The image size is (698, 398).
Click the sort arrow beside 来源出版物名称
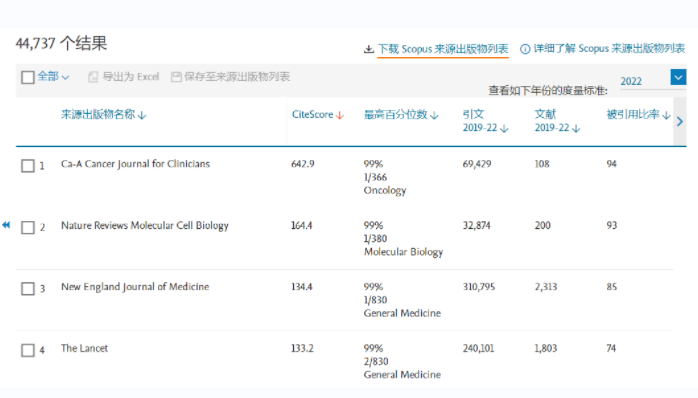(x=142, y=116)
